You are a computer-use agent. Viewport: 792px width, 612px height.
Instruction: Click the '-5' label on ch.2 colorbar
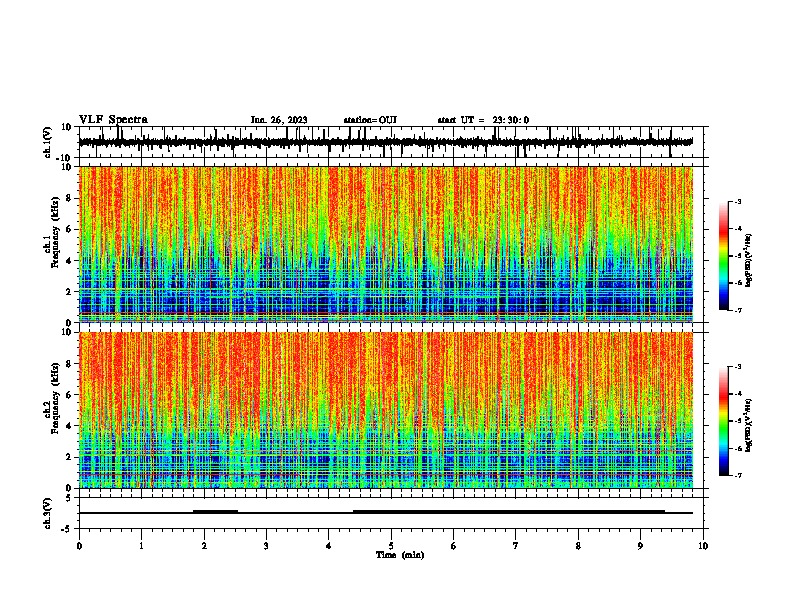coord(737,421)
